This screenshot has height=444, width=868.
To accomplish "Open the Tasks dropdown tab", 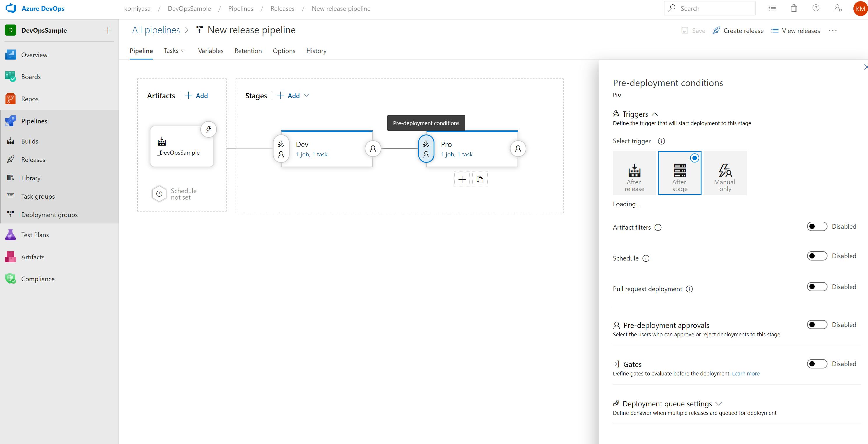I will coord(174,51).
